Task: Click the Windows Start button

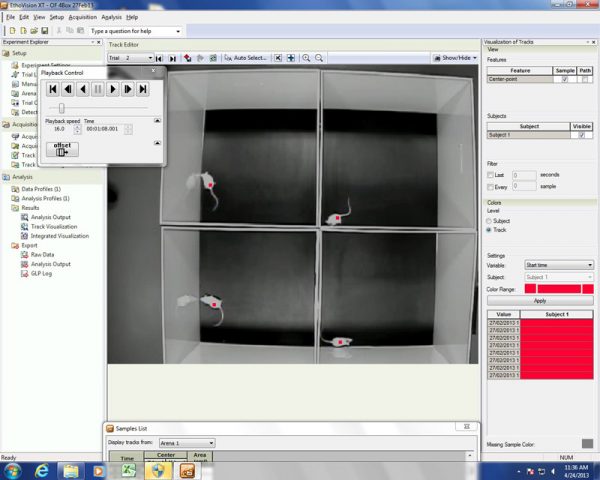Action: click(x=13, y=471)
